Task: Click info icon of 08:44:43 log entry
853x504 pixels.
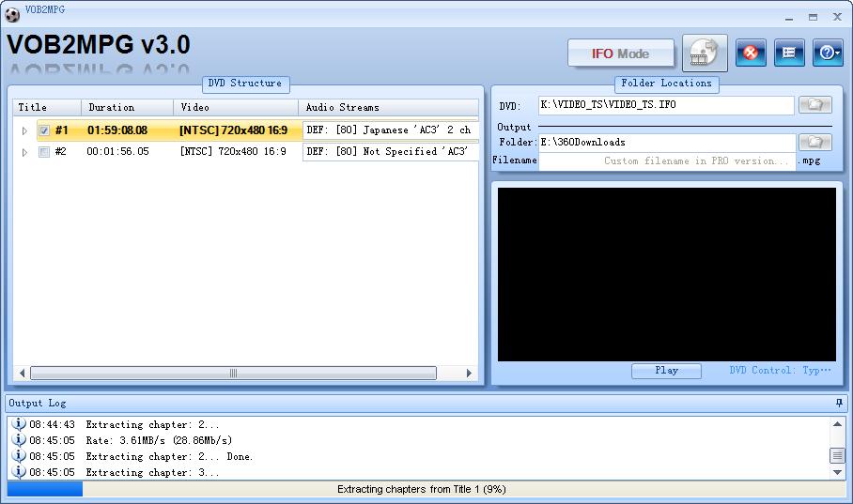Action: pos(19,423)
